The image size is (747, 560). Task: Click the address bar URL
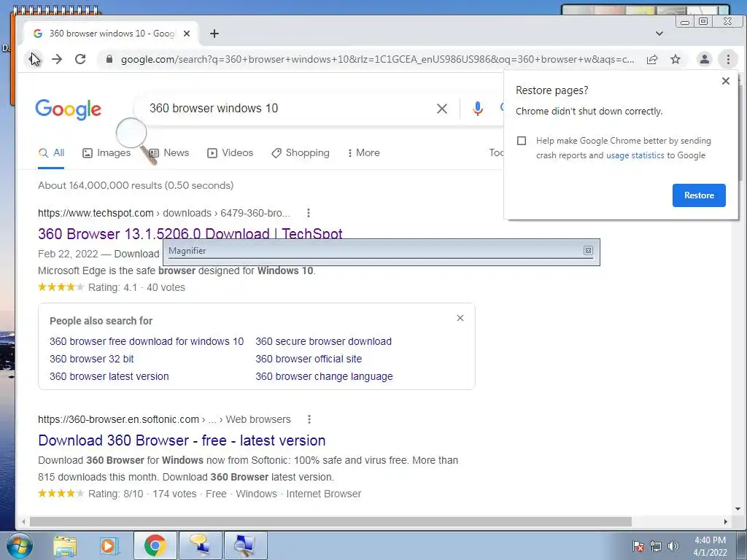377,60
